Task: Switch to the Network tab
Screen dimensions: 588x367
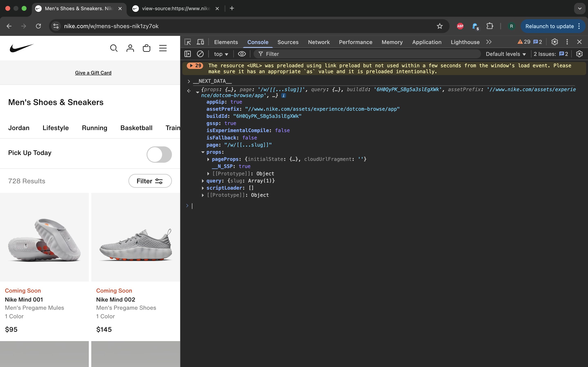Action: (318, 42)
